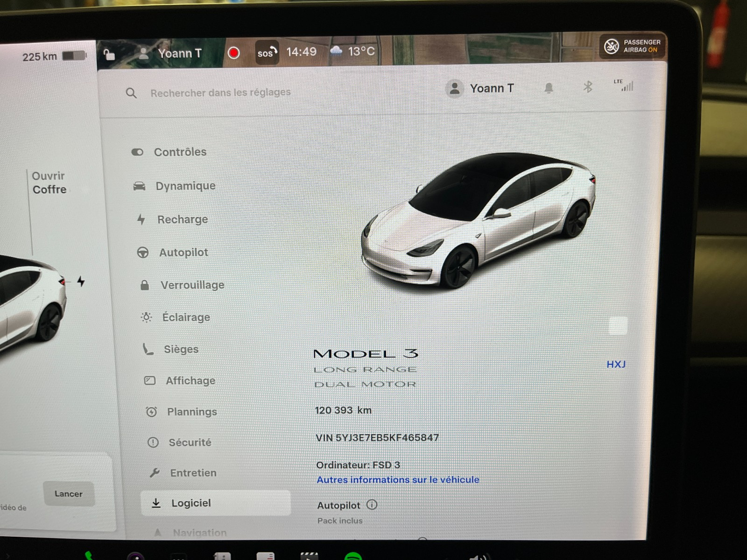
Task: Click the Lancer button
Action: (69, 494)
